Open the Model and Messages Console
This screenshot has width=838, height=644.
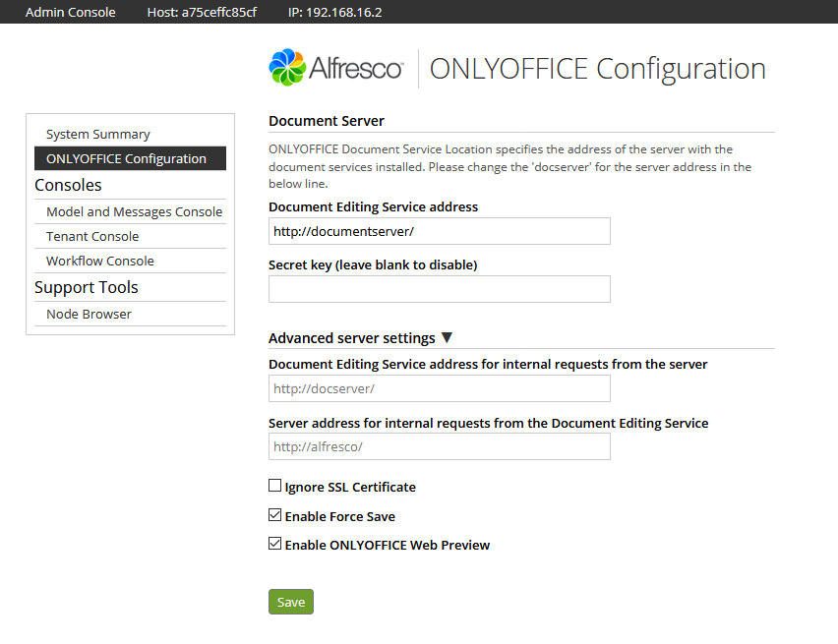click(134, 211)
